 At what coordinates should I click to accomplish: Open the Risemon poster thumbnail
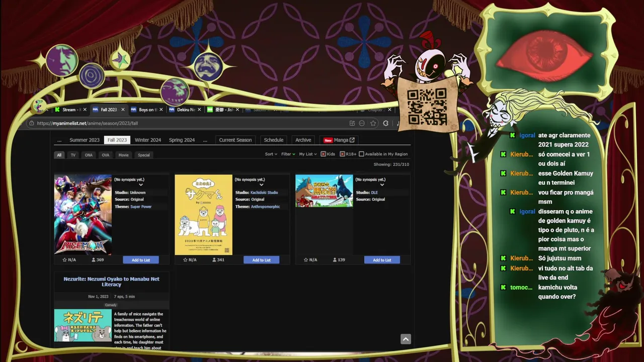(83, 215)
